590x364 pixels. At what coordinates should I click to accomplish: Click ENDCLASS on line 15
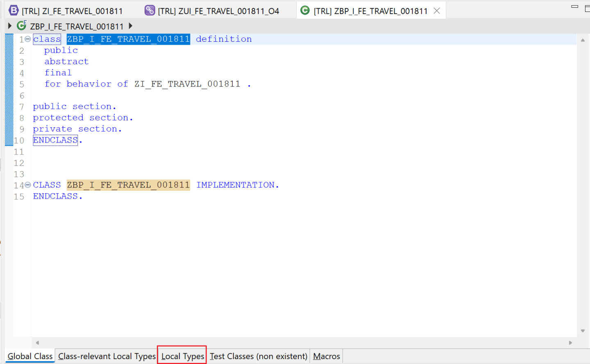(55, 196)
